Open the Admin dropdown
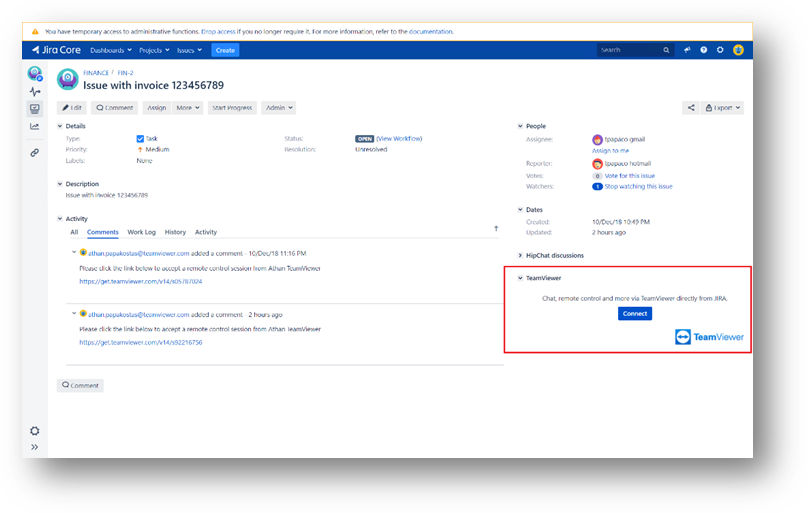Screen dimensions: 808x513 279,108
